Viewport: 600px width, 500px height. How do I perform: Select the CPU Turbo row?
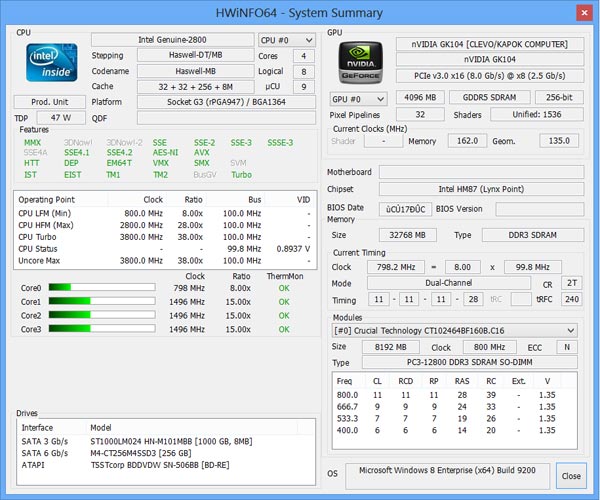click(165, 237)
